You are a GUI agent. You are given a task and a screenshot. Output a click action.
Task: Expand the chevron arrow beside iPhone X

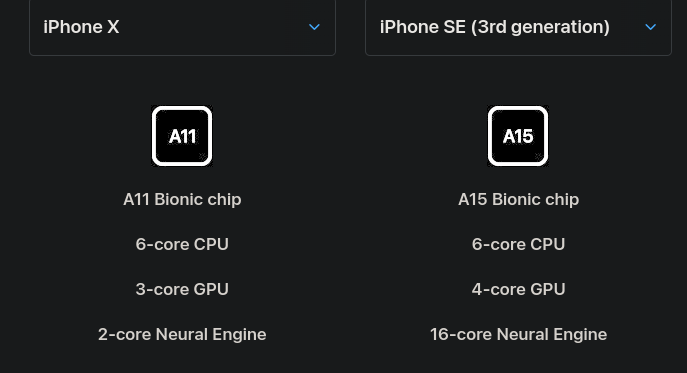(x=314, y=27)
